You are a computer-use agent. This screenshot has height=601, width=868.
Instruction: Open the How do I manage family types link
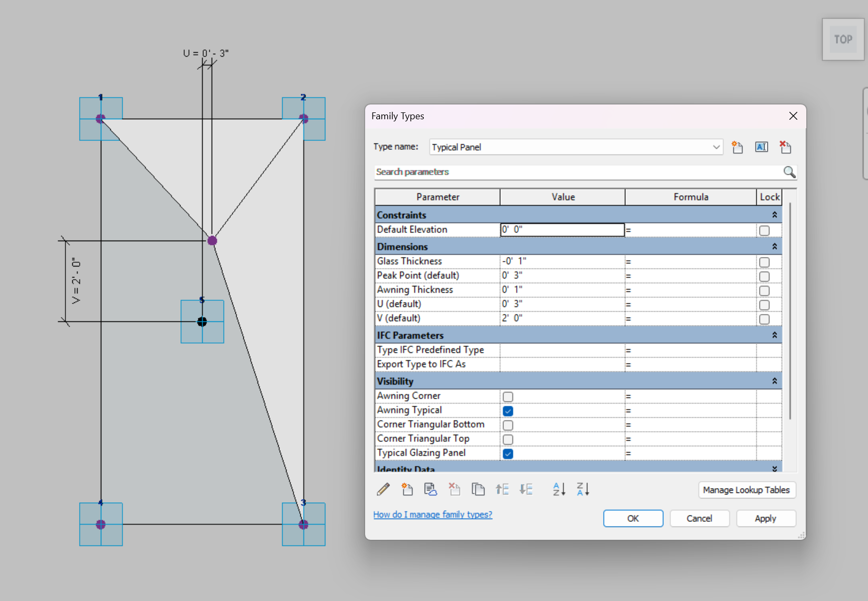click(x=432, y=514)
